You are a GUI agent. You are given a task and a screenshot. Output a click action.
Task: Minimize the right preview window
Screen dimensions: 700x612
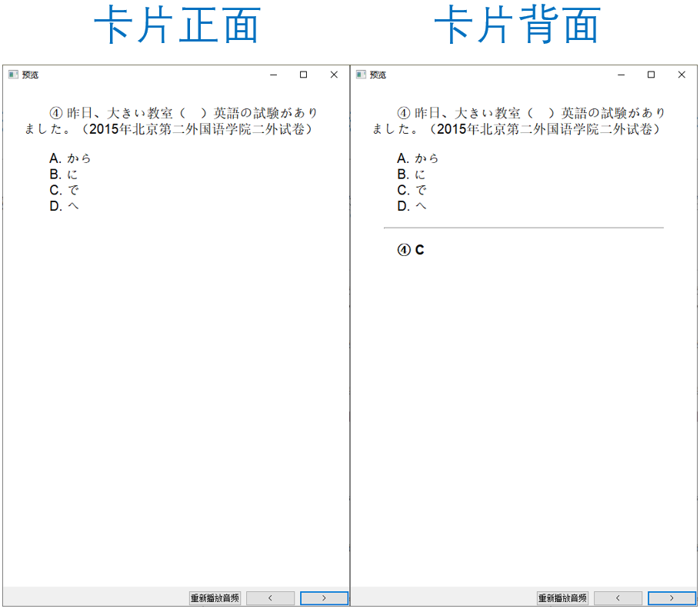click(621, 75)
